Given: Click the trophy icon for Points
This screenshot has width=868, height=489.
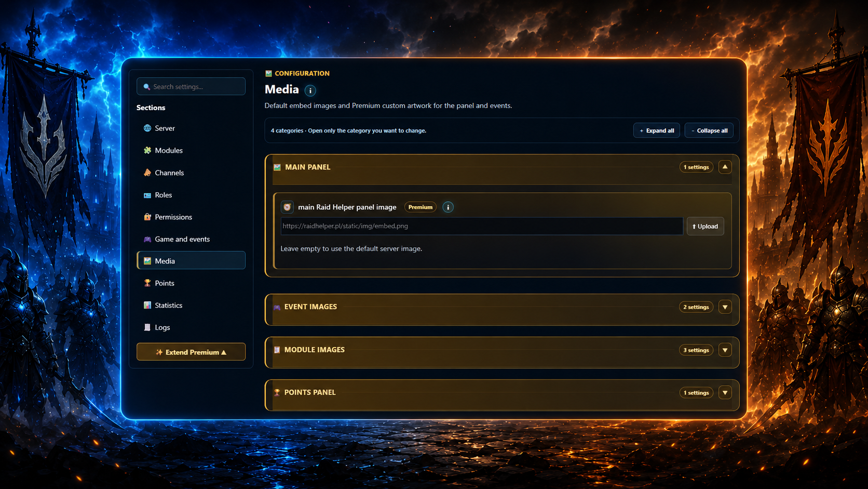Looking at the screenshot, I should [147, 283].
